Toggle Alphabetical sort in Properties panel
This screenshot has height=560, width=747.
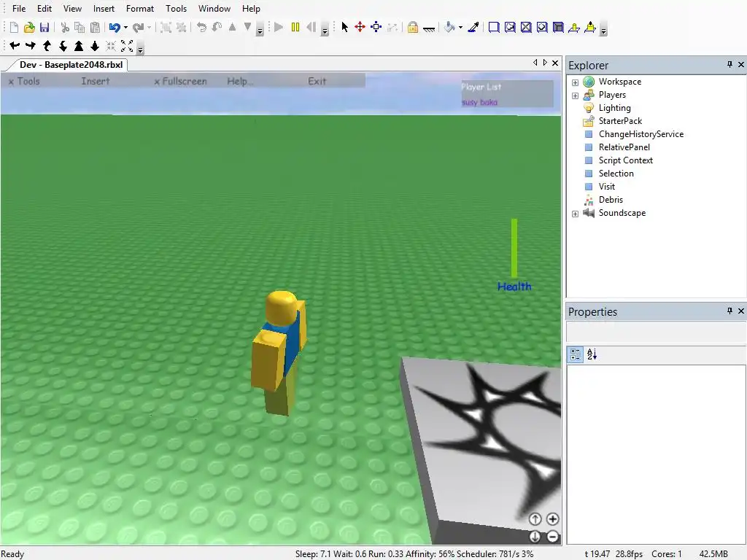[x=592, y=354]
